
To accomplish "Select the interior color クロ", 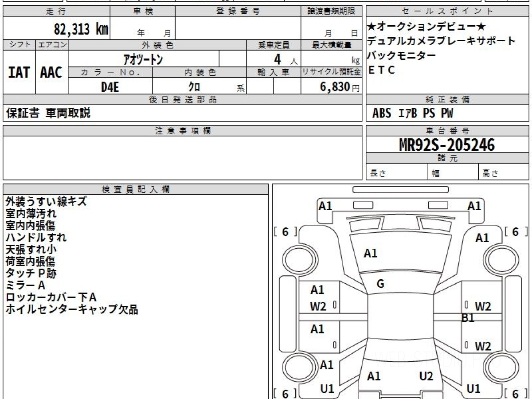I will (194, 87).
